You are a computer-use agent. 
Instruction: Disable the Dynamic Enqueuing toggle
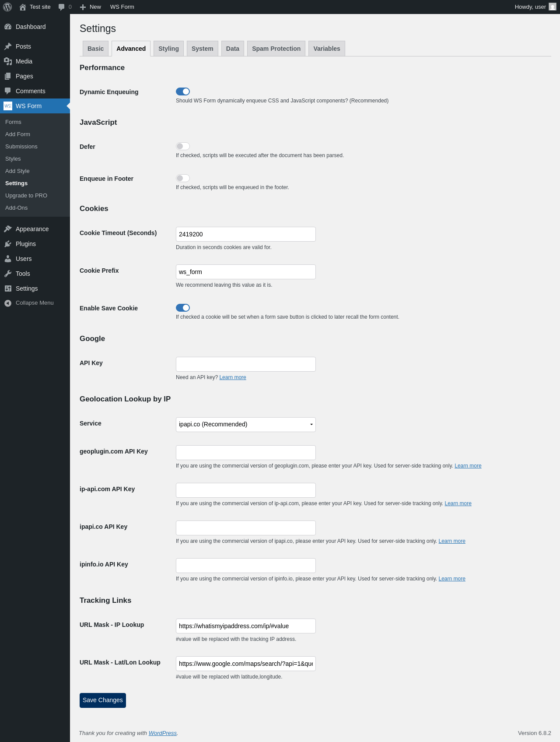pyautogui.click(x=183, y=91)
